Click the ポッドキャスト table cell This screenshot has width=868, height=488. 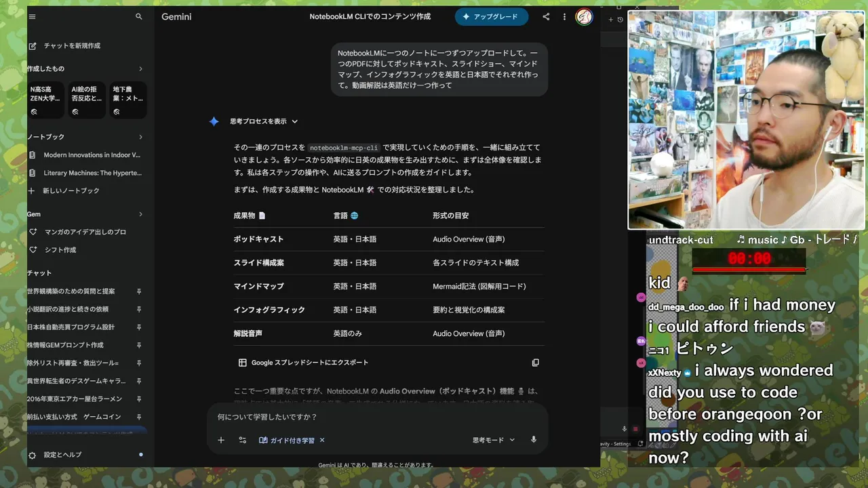258,239
